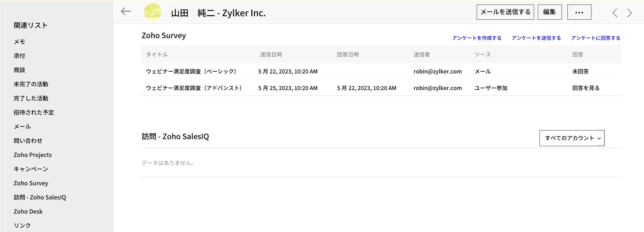The height and width of the screenshot is (232, 644).
Task: Click the 編集 button
Action: coord(550,12)
